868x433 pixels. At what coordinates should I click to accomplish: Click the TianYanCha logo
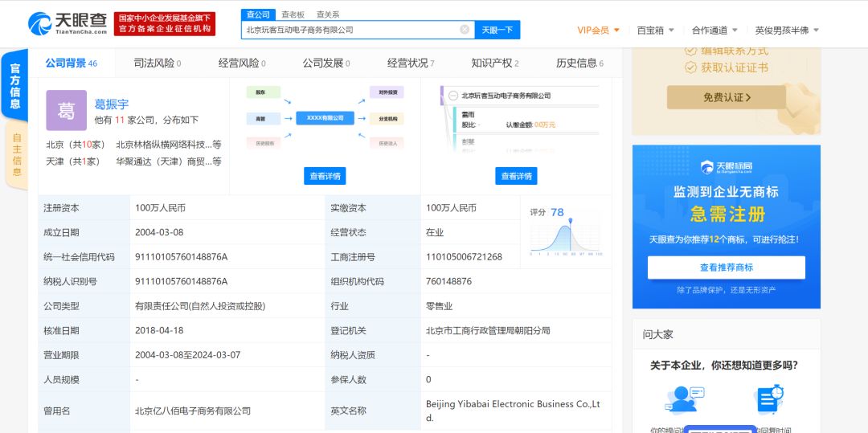pyautogui.click(x=67, y=23)
